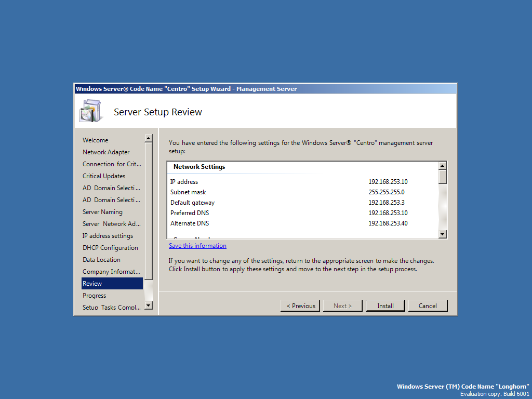Click Preferred DNS value 192.168.253.10
The width and height of the screenshot is (532, 399).
388,212
